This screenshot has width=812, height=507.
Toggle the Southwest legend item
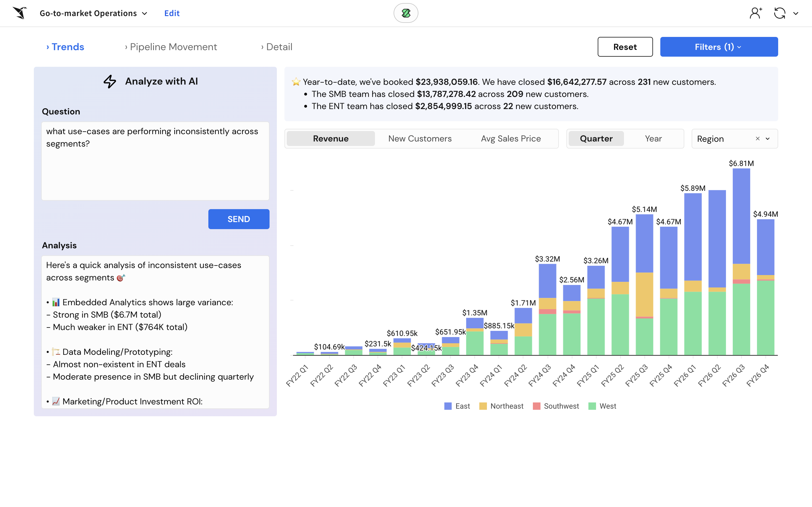coord(556,406)
